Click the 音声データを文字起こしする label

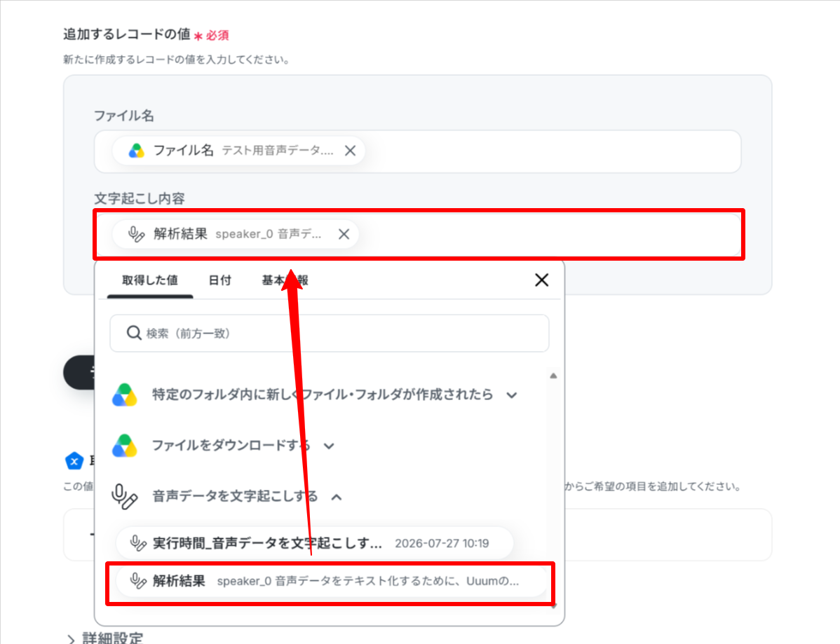[x=235, y=497]
